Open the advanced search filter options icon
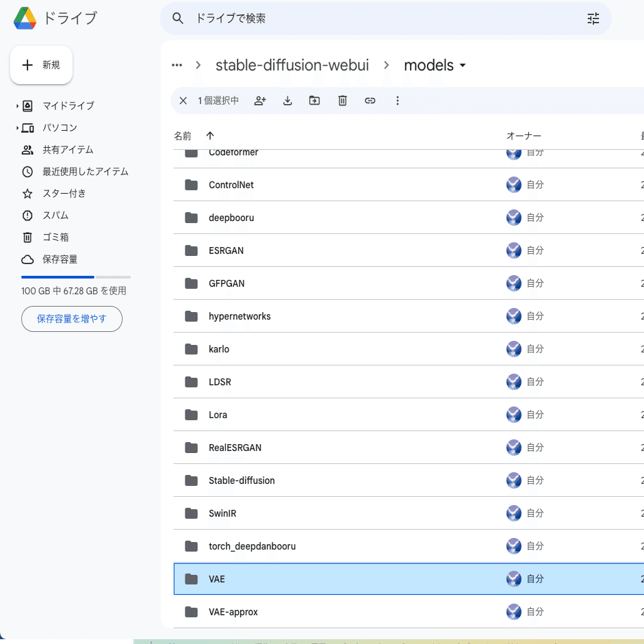The height and width of the screenshot is (644, 644). point(593,18)
